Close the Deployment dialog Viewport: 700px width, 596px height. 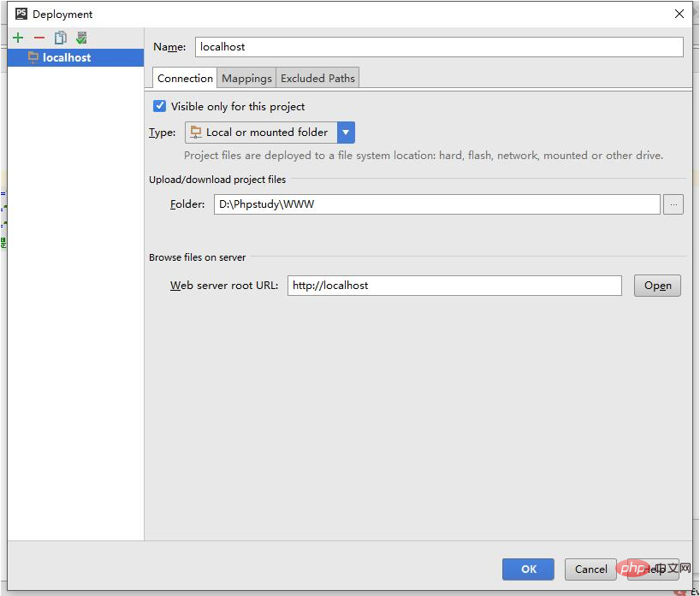click(x=679, y=14)
